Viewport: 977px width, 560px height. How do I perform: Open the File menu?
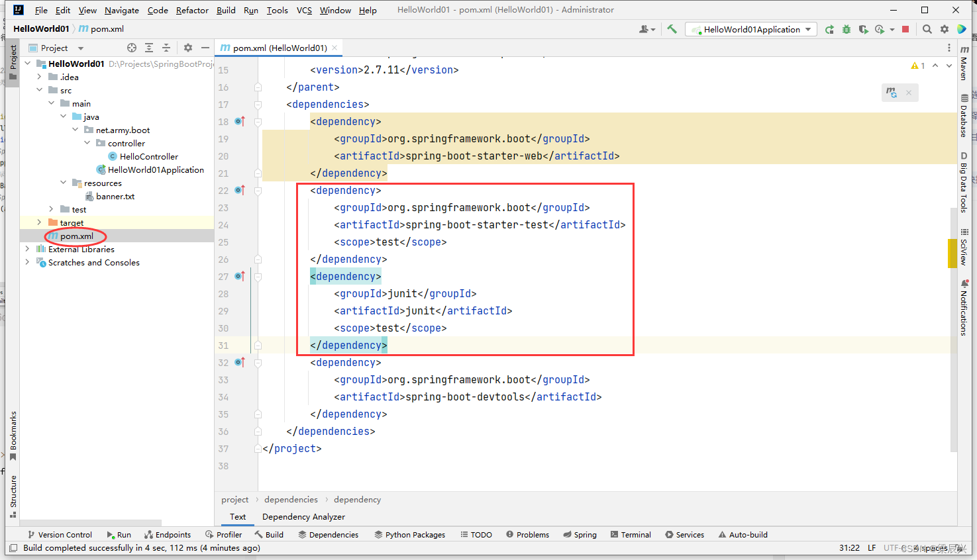pos(41,10)
